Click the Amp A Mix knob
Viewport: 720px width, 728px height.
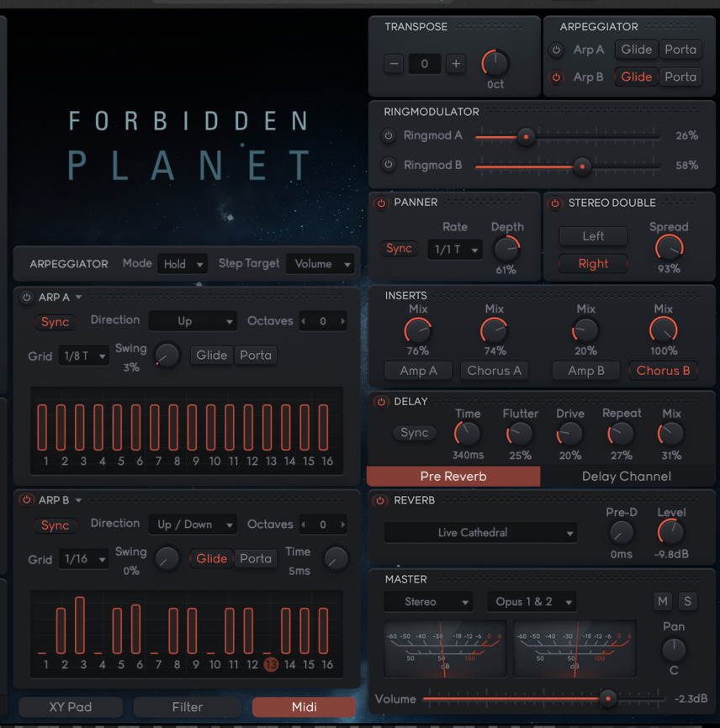tap(418, 331)
